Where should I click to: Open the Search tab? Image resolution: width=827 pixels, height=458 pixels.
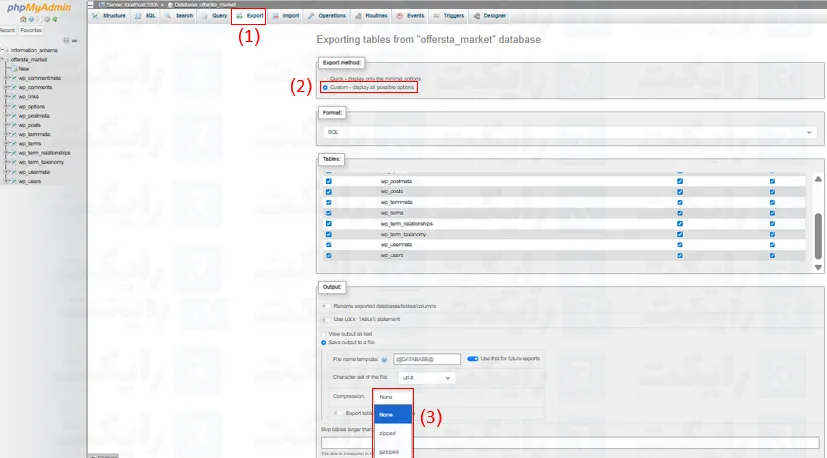point(181,16)
